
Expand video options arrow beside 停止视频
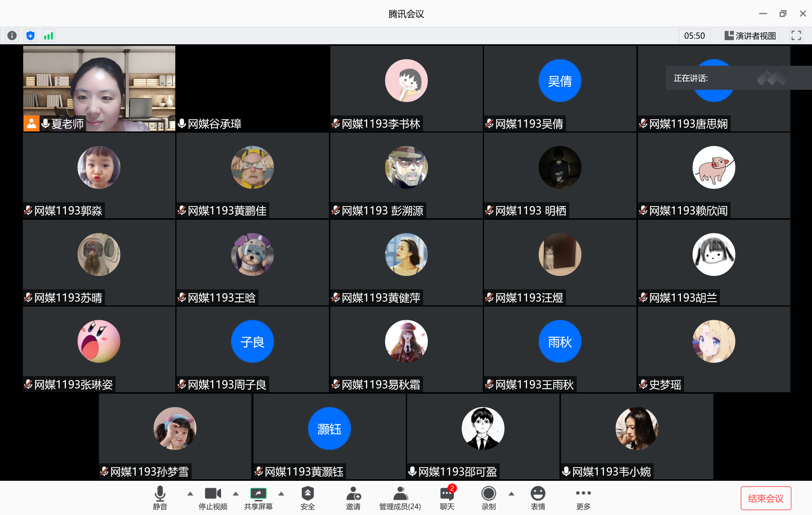(x=236, y=494)
